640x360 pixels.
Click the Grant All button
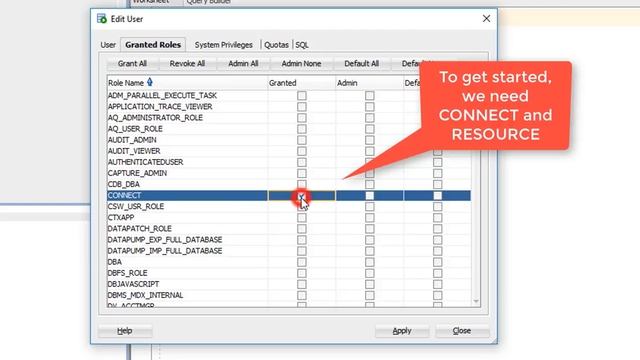[132, 64]
